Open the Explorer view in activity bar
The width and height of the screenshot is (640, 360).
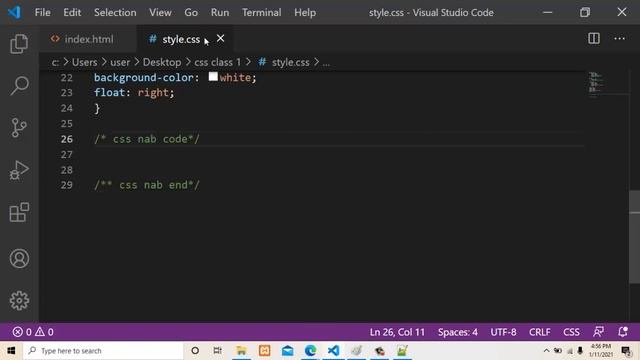pos(19,43)
